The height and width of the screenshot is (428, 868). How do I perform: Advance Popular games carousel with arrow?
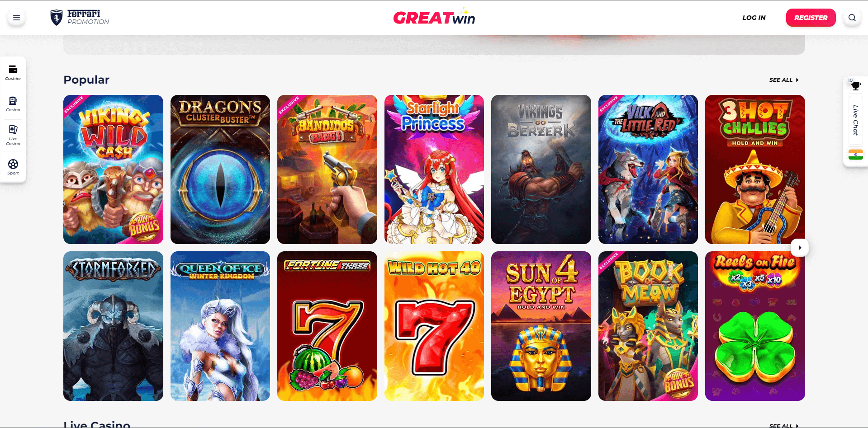(799, 248)
